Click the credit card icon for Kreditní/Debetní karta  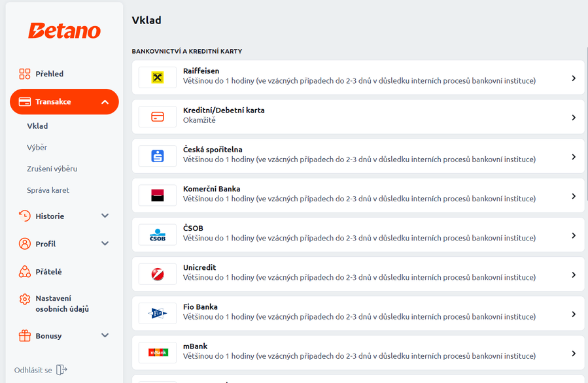[x=158, y=117]
